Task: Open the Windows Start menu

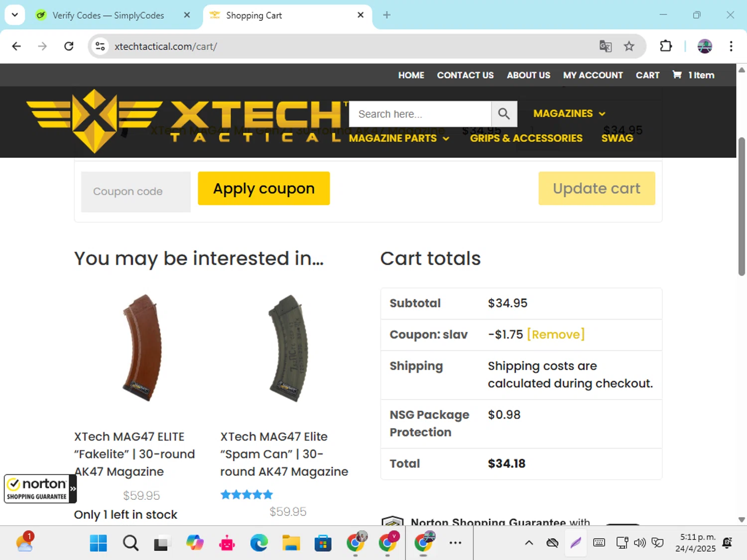Action: 98,543
